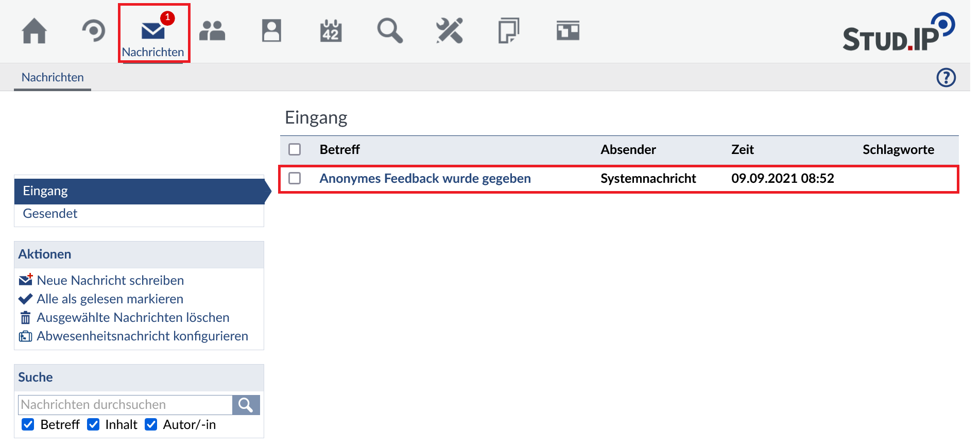The width and height of the screenshot is (980, 447).
Task: Select all messages with header checkbox
Action: pyautogui.click(x=295, y=149)
